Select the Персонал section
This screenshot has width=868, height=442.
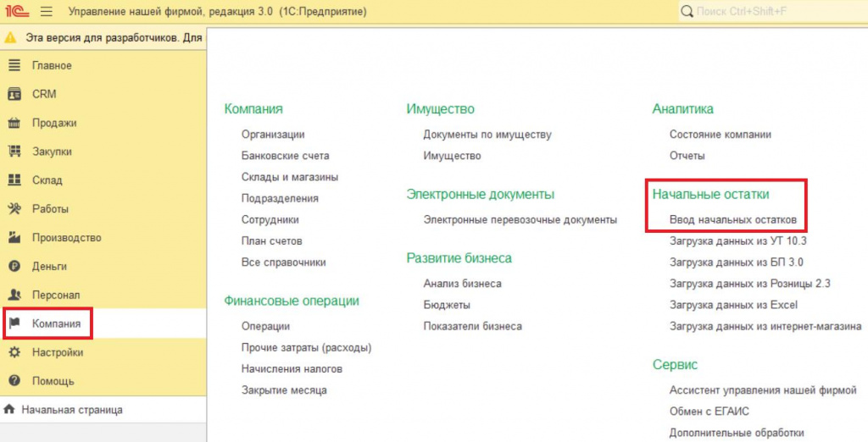[x=56, y=296]
